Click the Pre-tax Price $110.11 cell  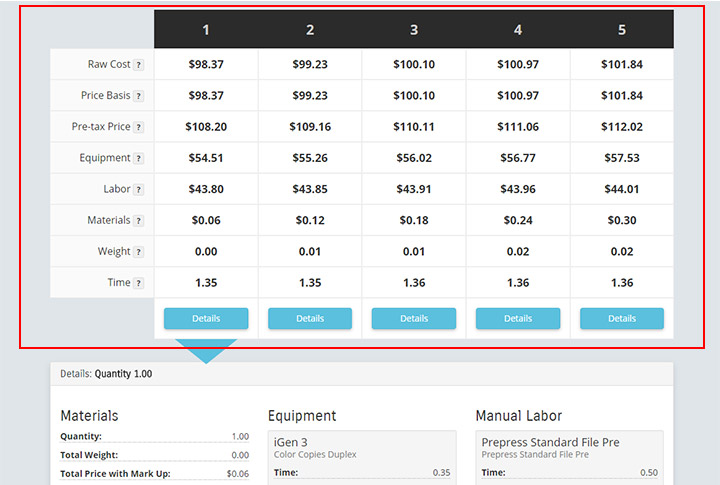(x=414, y=127)
